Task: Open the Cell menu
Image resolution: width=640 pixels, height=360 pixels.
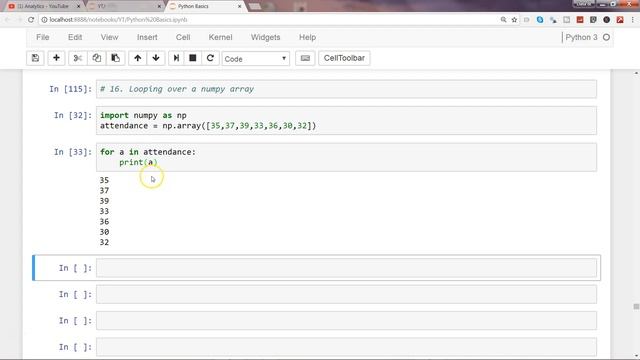Action: 183,37
